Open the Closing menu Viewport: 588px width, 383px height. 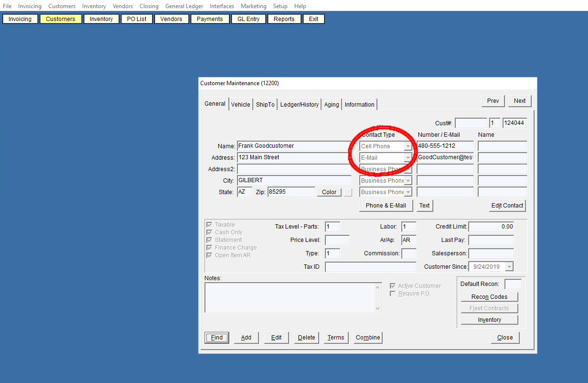coord(149,6)
